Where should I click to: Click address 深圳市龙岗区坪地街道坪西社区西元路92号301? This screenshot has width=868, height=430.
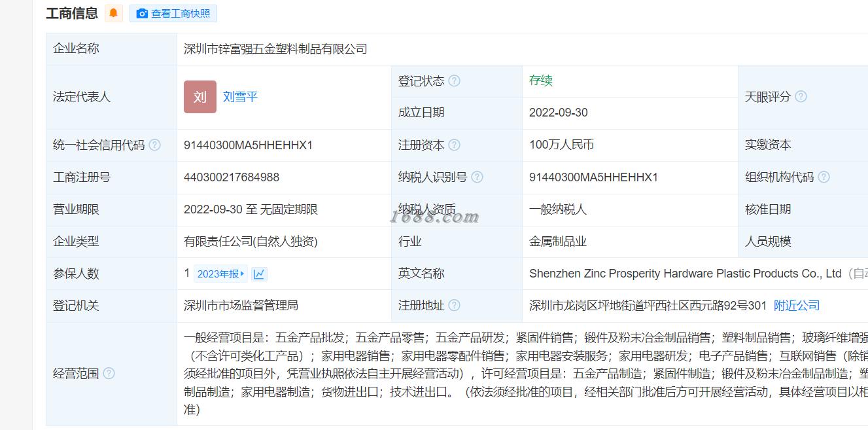(x=648, y=306)
